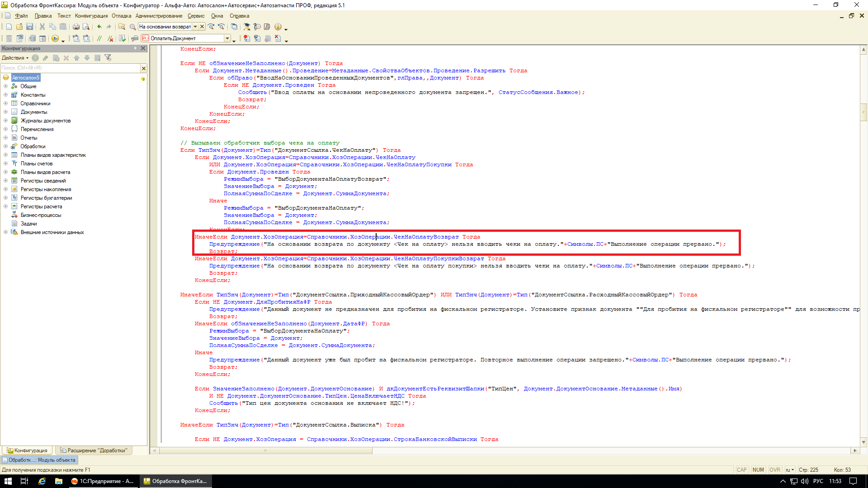
Task: Click the Print icon in the toolbar
Action: [x=76, y=27]
